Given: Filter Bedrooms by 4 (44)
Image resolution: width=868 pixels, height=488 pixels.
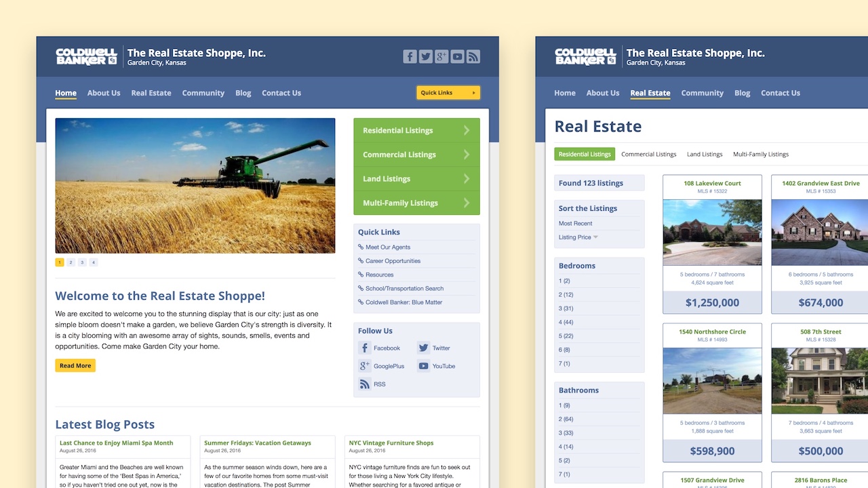Looking at the screenshot, I should point(566,322).
